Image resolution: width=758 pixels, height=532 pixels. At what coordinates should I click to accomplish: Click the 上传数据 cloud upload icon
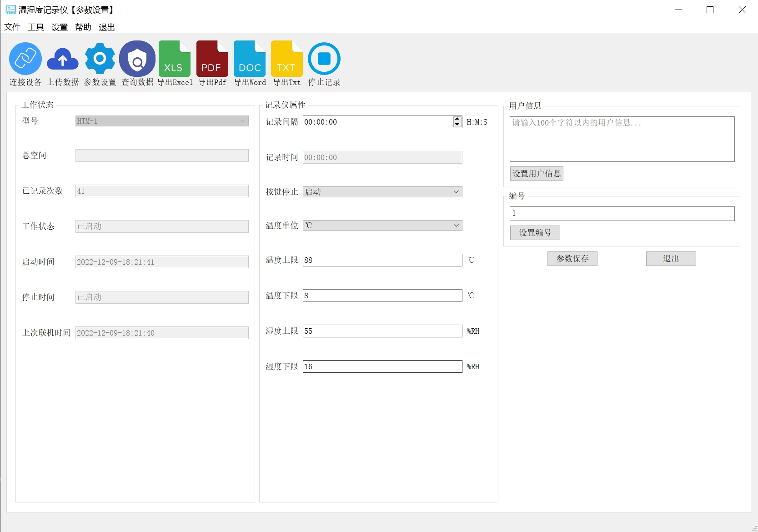coord(63,59)
